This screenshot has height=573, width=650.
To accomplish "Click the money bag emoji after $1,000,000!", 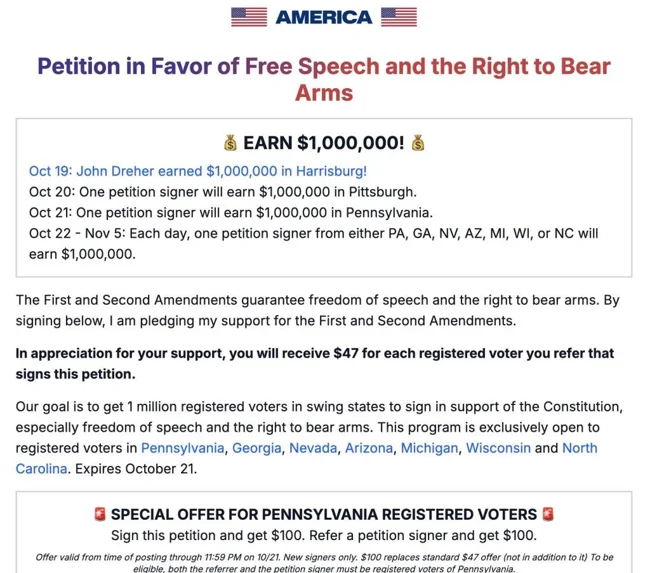I will pos(417,143).
